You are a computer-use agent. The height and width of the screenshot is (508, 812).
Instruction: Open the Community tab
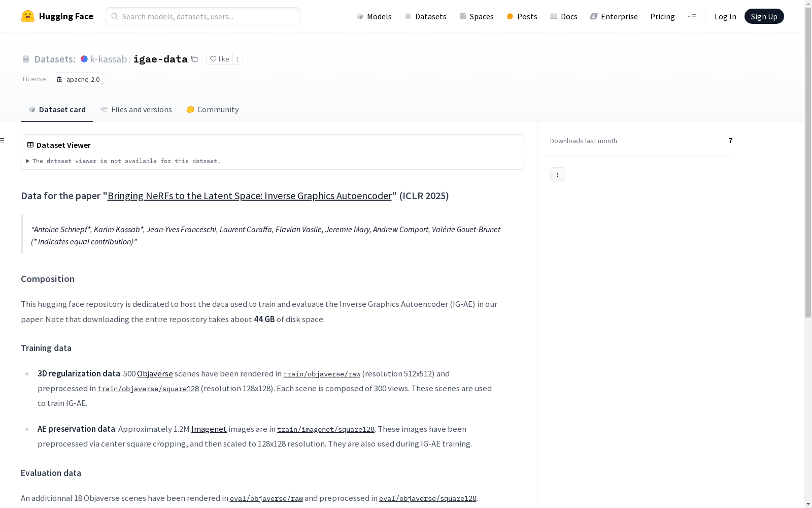(x=212, y=110)
